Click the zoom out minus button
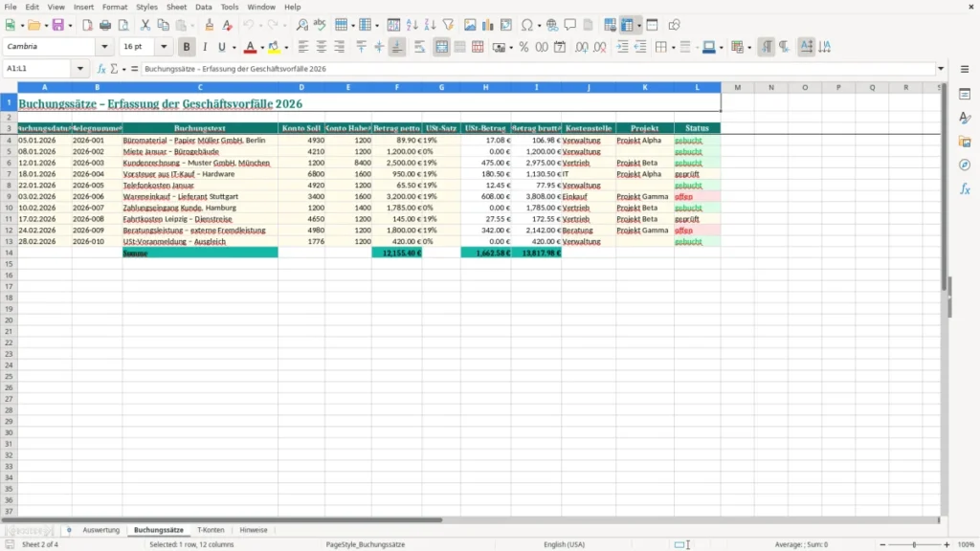The width and height of the screenshot is (980, 551). coord(882,544)
